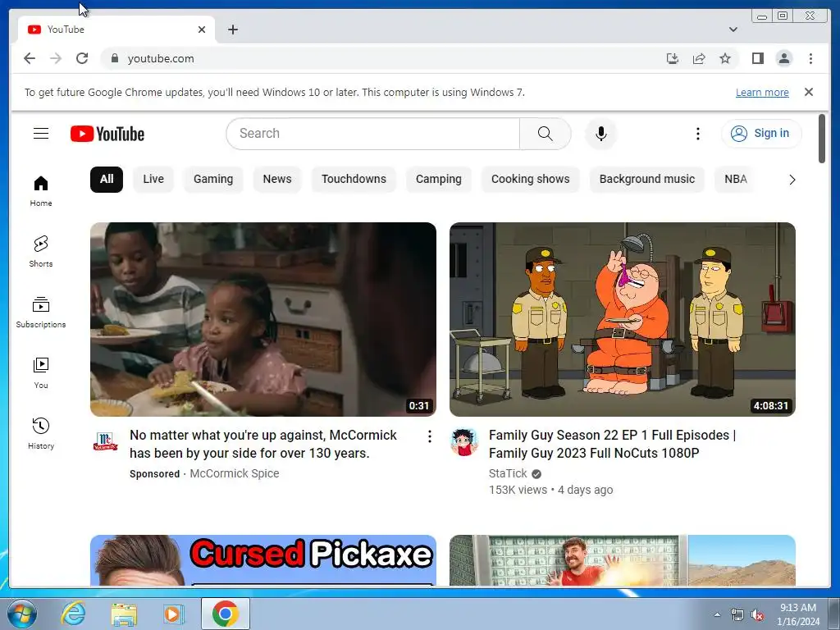Viewport: 840px width, 630px height.
Task: Select the Touchdowns filter chip
Action: 354,179
